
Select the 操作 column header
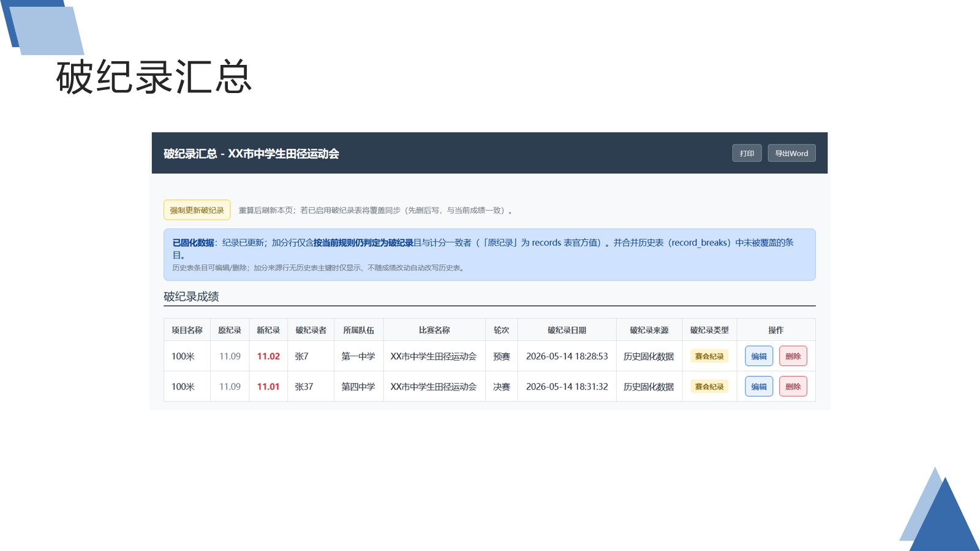(775, 330)
